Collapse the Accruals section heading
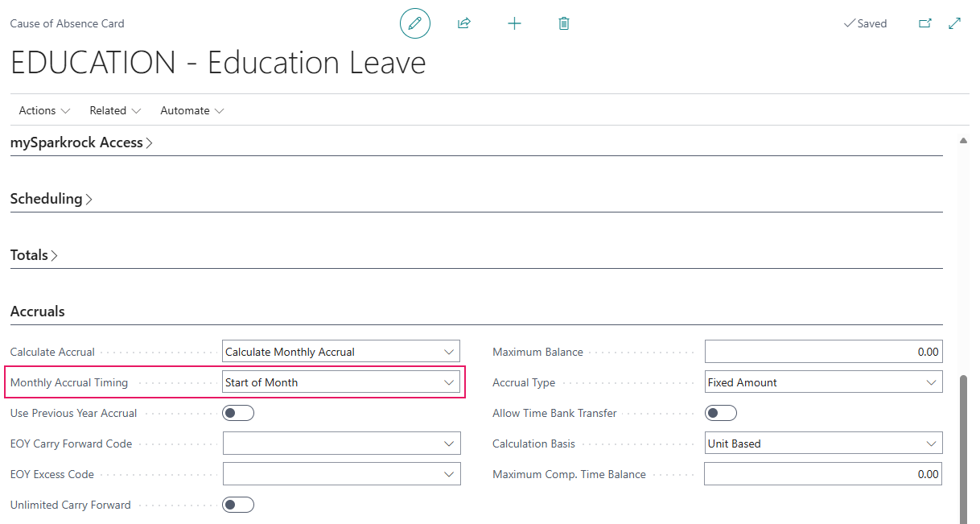Image resolution: width=980 pixels, height=524 pixels. point(38,312)
